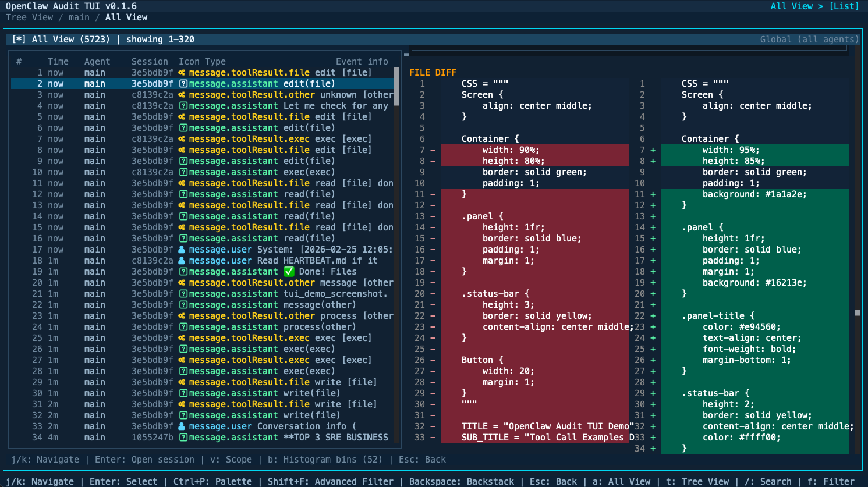Screen dimensions: 868x487
Task: Open the [List] view mode selector
Action: click(845, 6)
